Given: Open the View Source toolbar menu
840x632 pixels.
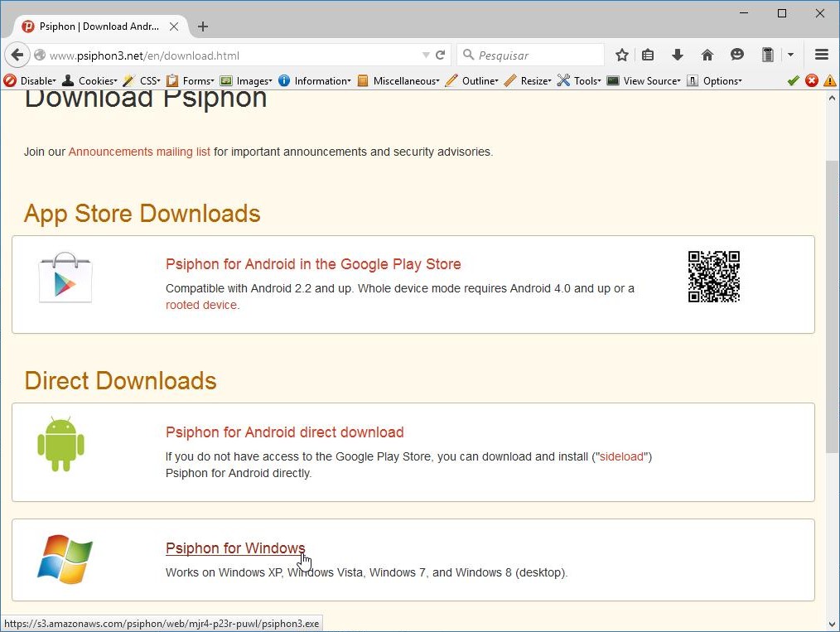Looking at the screenshot, I should pyautogui.click(x=644, y=81).
